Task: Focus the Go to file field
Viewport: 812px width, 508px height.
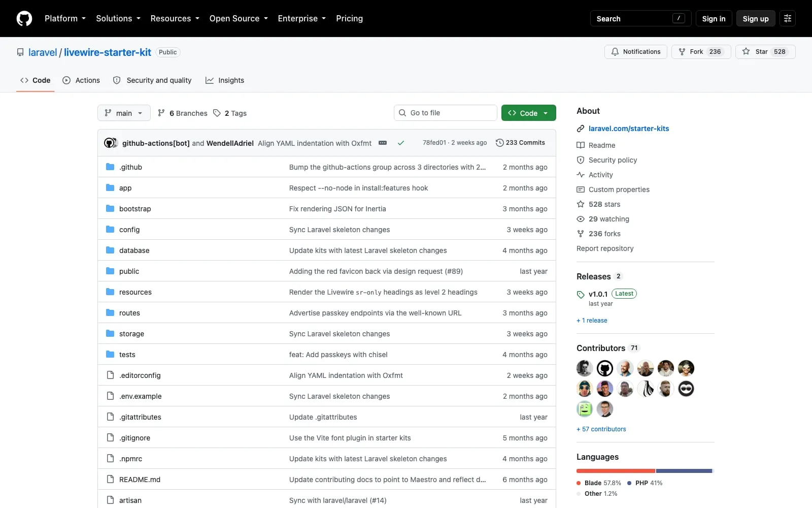Action: coord(446,113)
